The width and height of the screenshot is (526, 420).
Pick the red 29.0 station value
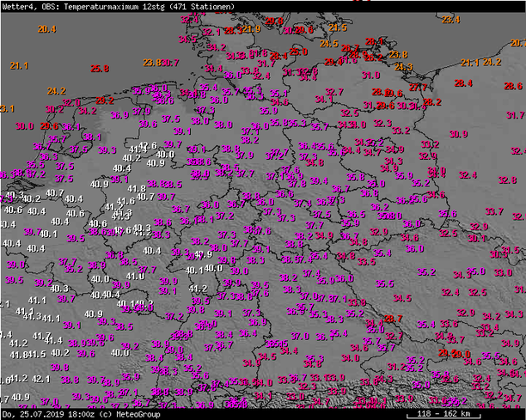(x=462, y=354)
